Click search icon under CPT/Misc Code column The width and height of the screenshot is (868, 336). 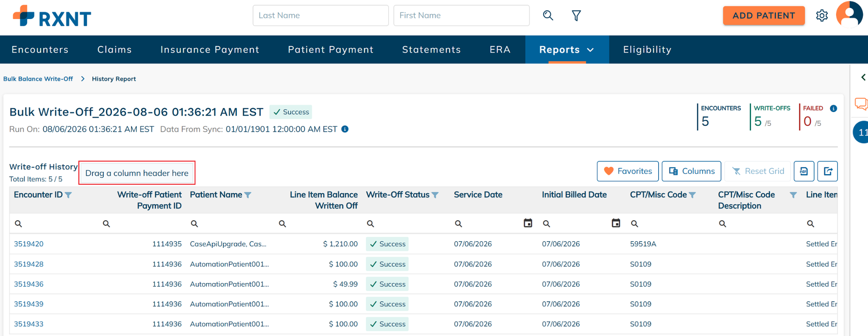point(634,224)
